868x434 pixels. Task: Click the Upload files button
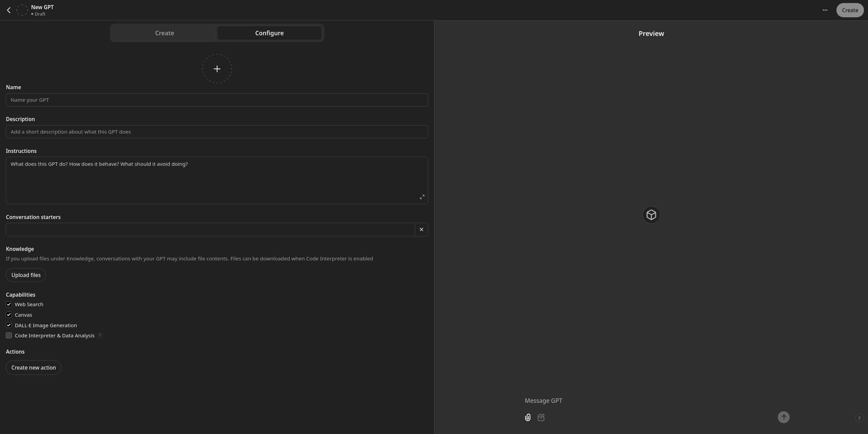click(x=26, y=275)
